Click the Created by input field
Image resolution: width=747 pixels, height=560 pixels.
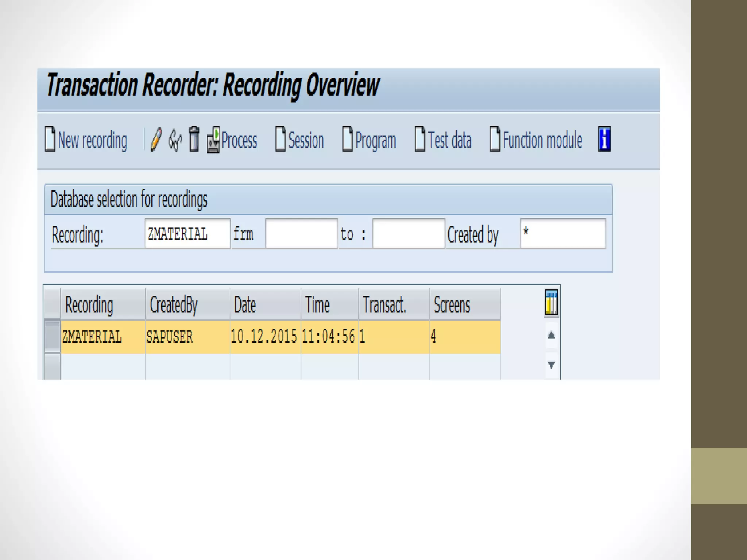click(x=563, y=234)
